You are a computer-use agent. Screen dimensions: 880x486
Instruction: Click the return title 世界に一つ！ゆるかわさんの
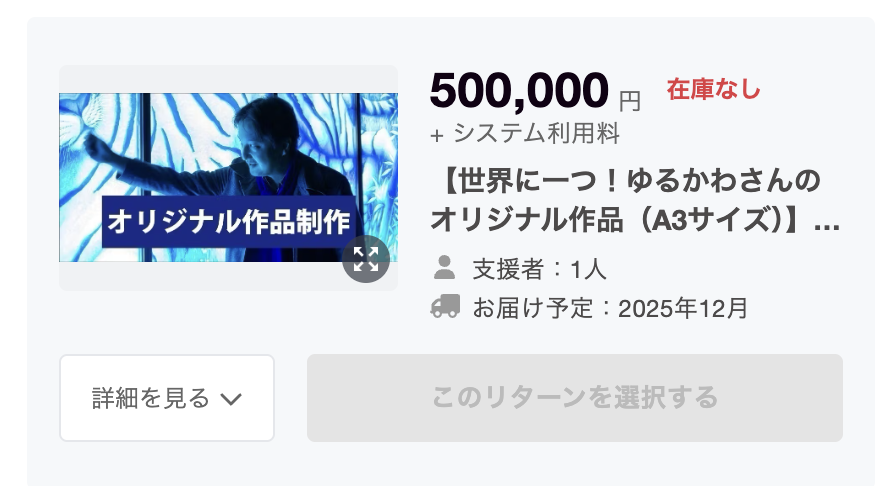point(626,181)
